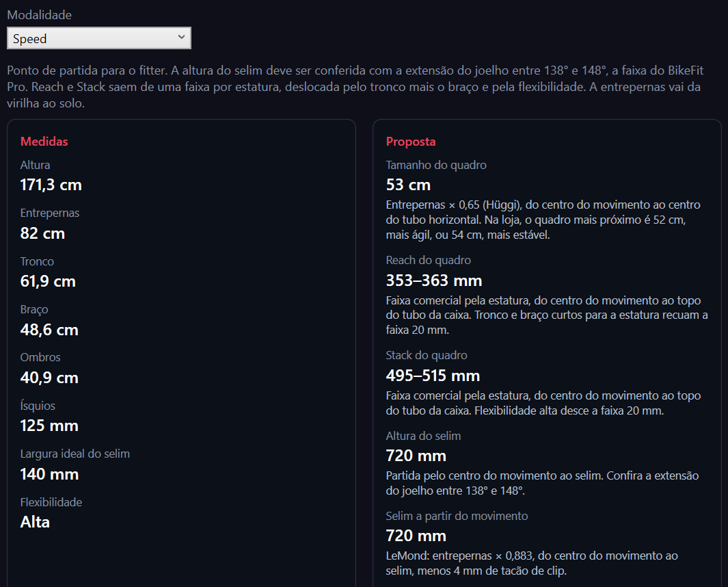The width and height of the screenshot is (728, 587).
Task: Click the Stack do quadro label
Action: [427, 355]
